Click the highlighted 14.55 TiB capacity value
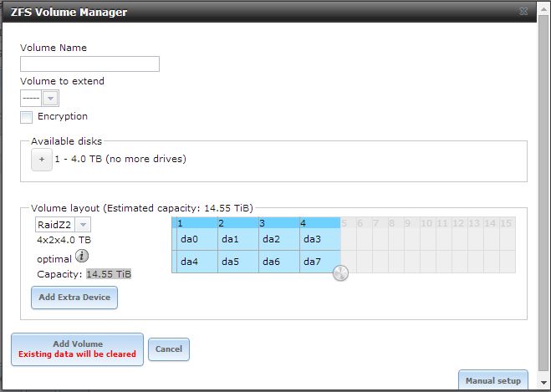This screenshot has height=392, width=551. point(109,274)
